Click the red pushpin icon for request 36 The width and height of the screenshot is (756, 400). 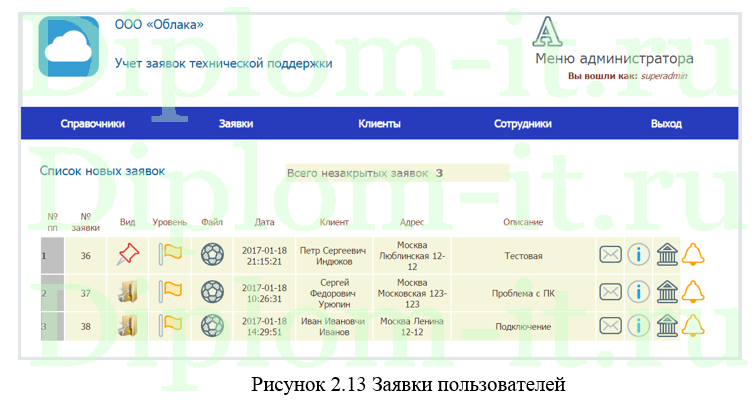tap(128, 254)
